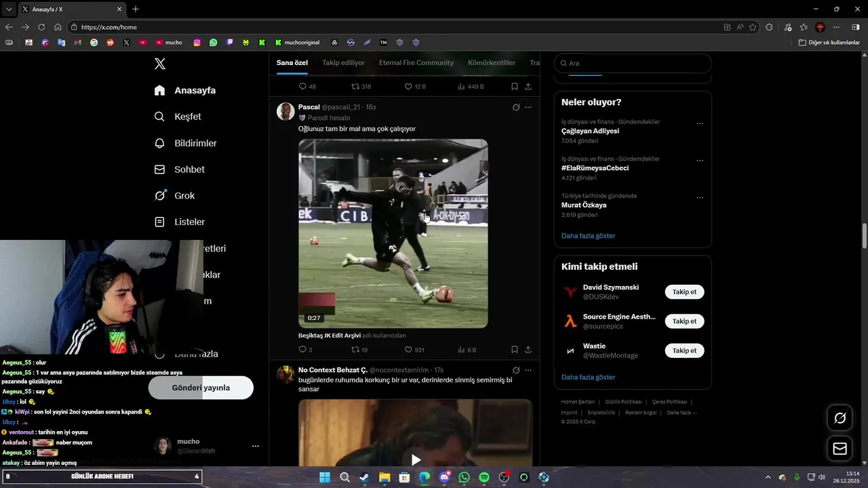Follow David Szymanski

tap(684, 292)
